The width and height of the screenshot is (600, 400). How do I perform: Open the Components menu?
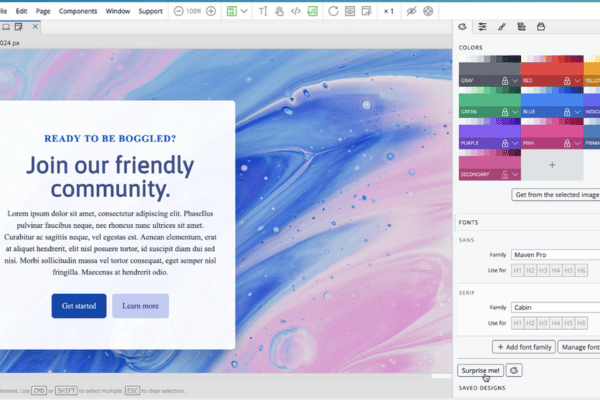[x=78, y=11]
